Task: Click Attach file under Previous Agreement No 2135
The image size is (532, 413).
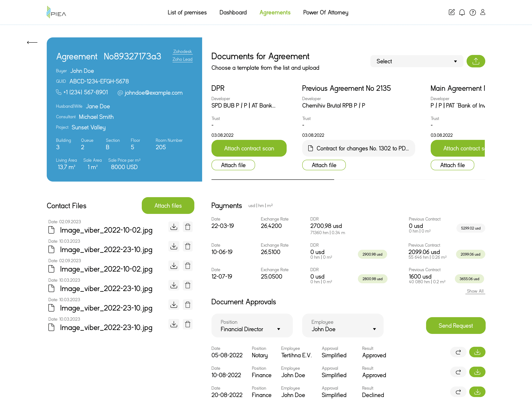Action: point(324,165)
